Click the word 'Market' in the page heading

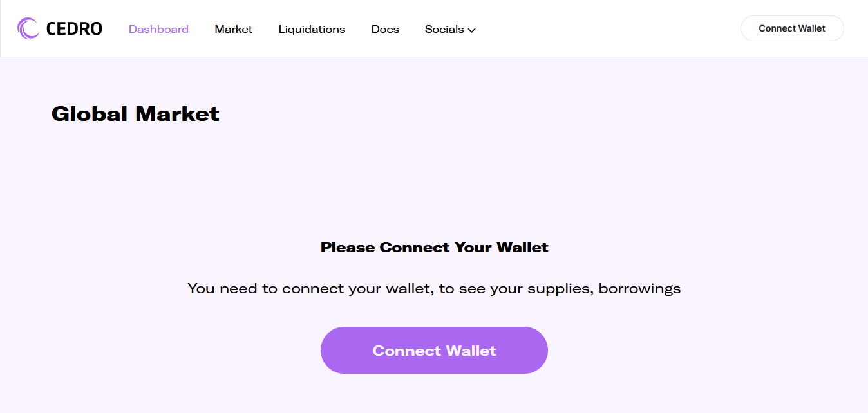point(178,115)
